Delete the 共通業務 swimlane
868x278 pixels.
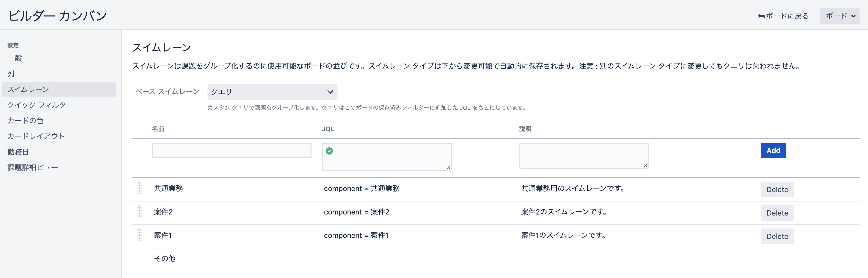tap(777, 189)
